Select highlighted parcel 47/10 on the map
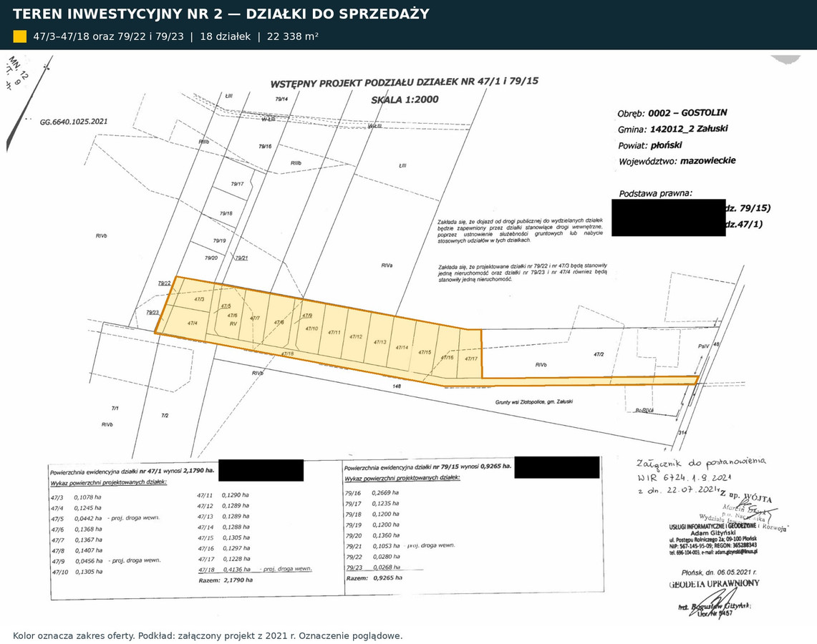 pyautogui.click(x=311, y=328)
